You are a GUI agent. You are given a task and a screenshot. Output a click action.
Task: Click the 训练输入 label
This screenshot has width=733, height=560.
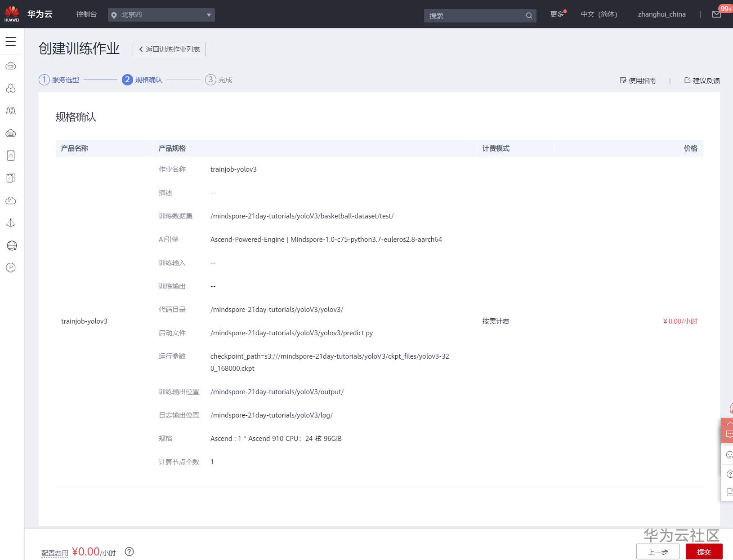click(x=172, y=263)
